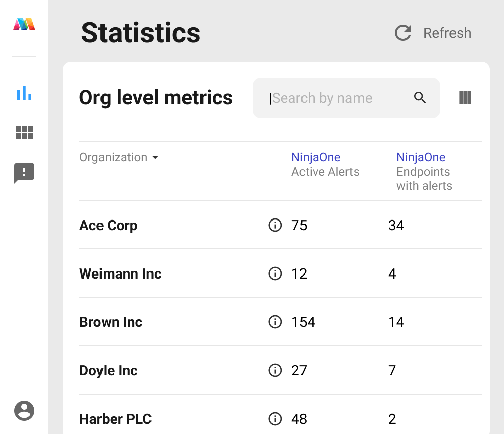
Task: Open the user account profile icon
Action: pos(24,411)
